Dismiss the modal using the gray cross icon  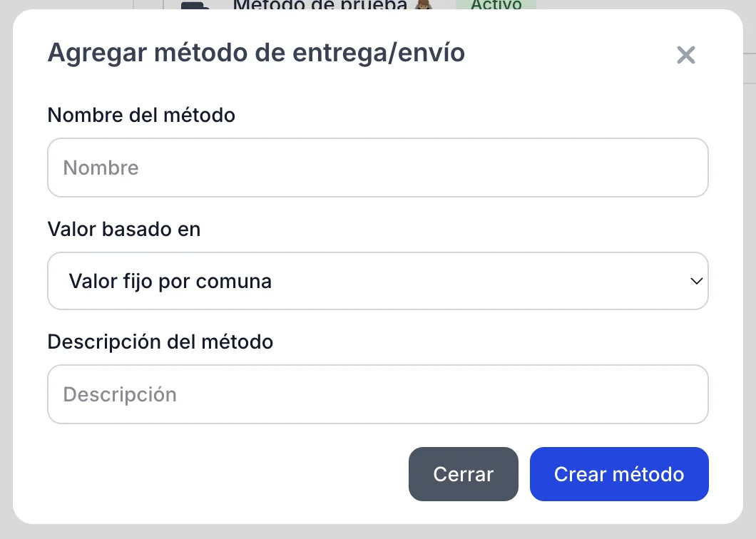[x=685, y=55]
